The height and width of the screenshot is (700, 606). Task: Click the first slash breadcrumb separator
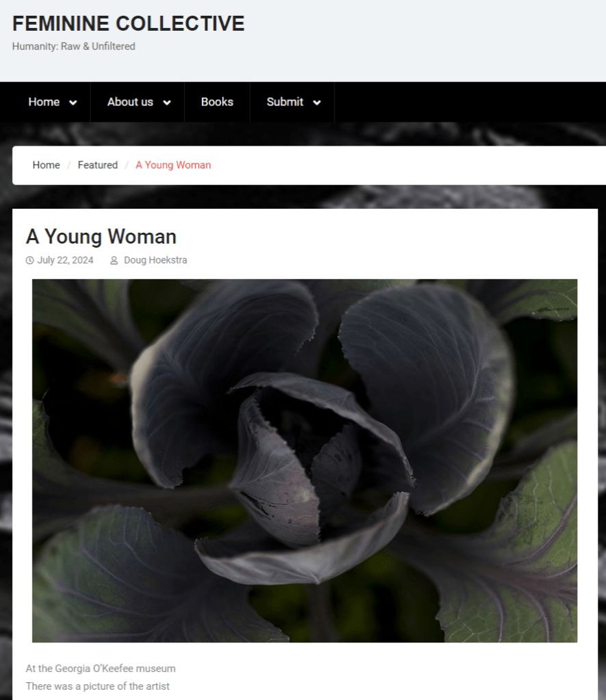pos(68,165)
